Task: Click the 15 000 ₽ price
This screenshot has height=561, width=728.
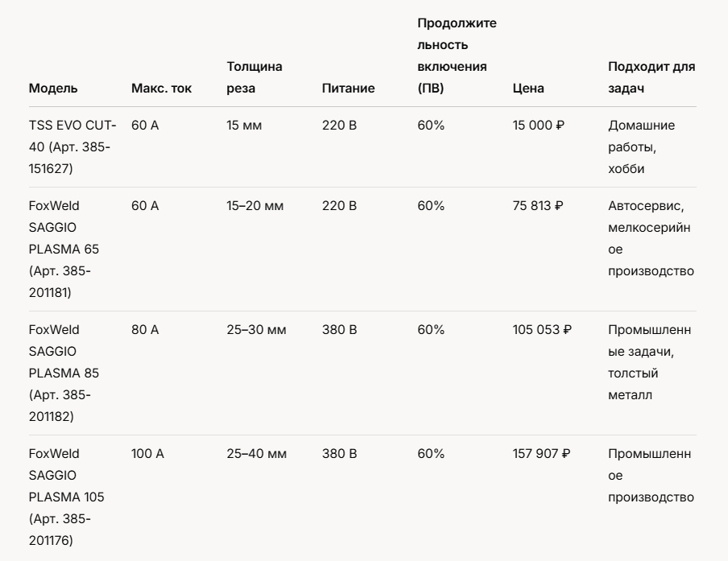Action: click(538, 126)
